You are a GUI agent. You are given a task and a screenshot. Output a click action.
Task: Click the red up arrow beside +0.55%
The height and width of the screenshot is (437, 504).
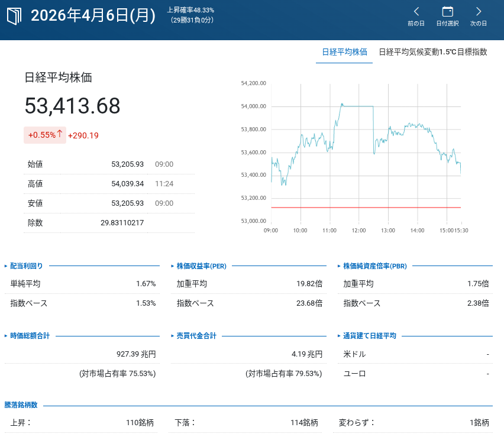[60, 134]
